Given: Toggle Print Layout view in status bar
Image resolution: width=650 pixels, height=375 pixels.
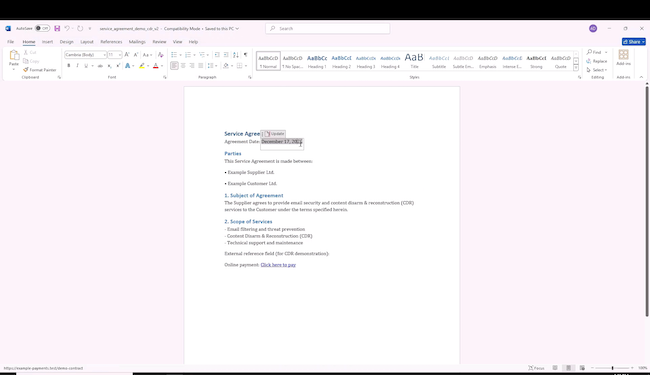Looking at the screenshot, I should (569, 368).
